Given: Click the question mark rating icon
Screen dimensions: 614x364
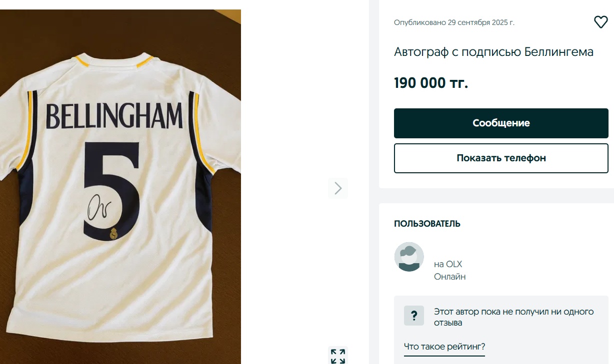Looking at the screenshot, I should coord(413,316).
